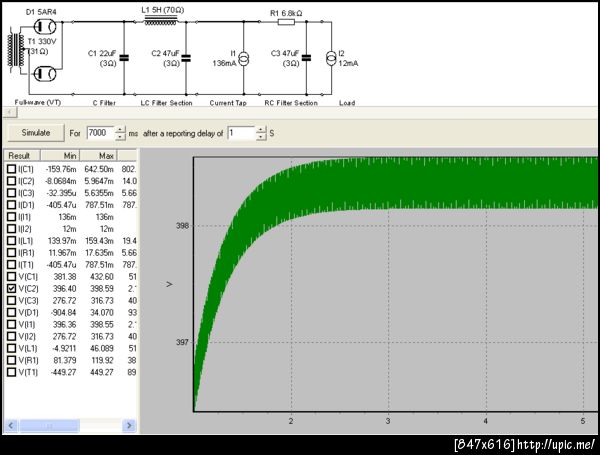The height and width of the screenshot is (455, 600).
Task: Click the T1 330V transformer voltage label
Action: (x=42, y=41)
